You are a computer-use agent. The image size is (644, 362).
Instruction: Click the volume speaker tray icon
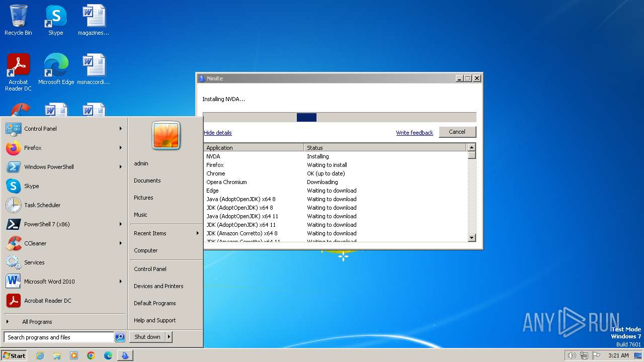click(x=572, y=355)
